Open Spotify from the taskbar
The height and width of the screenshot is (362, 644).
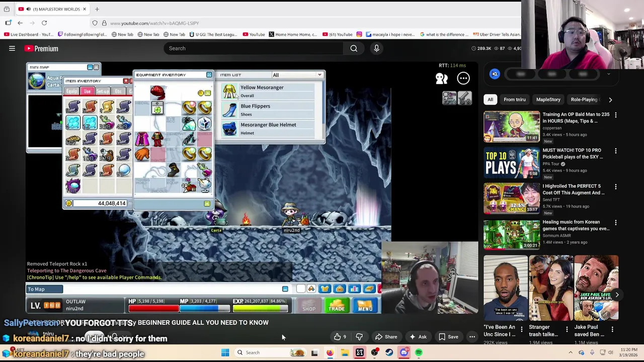pos(419,352)
